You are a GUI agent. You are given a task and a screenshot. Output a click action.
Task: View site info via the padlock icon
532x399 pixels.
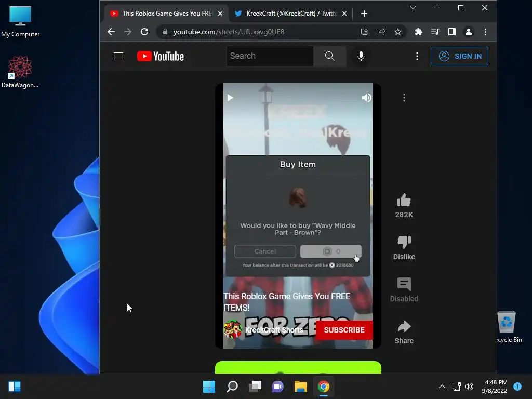(x=165, y=32)
